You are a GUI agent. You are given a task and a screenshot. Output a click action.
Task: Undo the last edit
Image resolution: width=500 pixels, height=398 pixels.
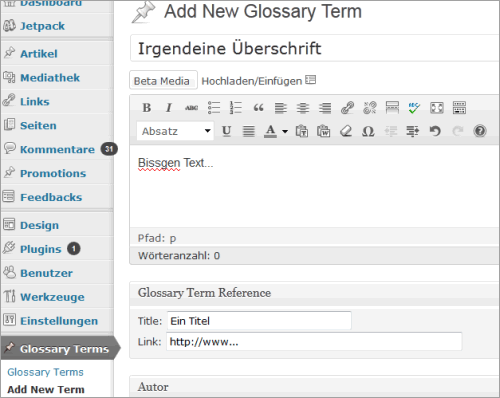(435, 131)
